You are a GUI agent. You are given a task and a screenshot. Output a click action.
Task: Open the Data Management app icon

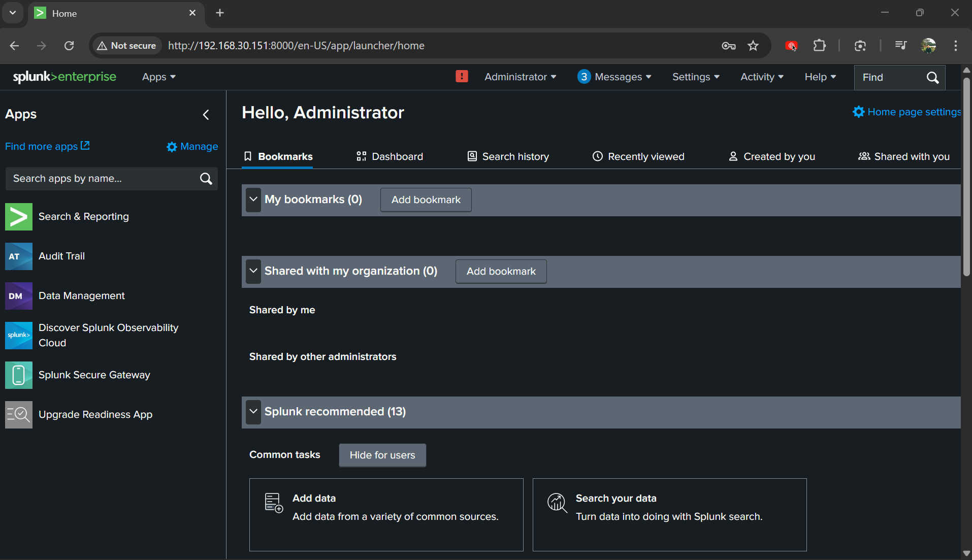pos(19,296)
